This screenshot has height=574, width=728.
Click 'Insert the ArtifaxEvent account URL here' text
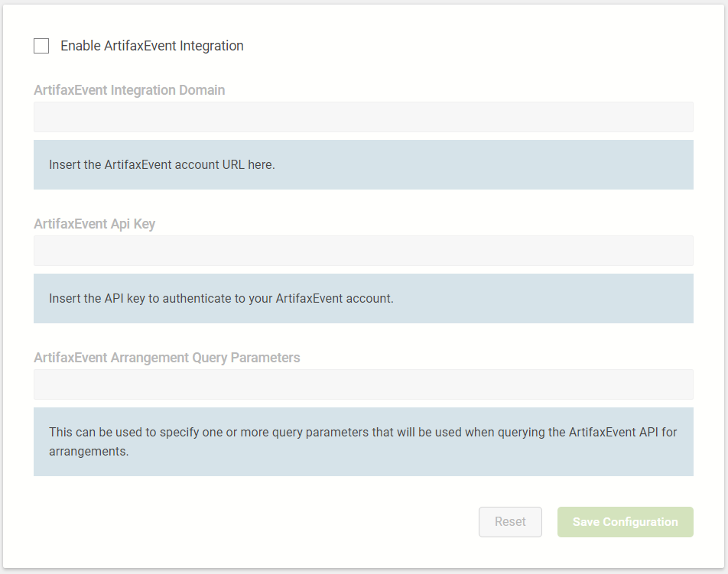tap(162, 165)
